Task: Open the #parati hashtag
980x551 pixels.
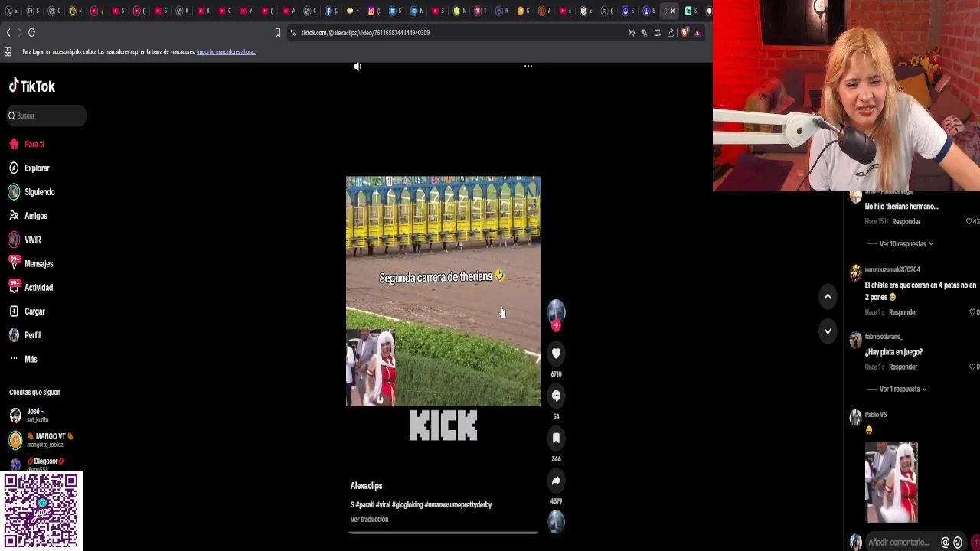Action: tap(364, 505)
